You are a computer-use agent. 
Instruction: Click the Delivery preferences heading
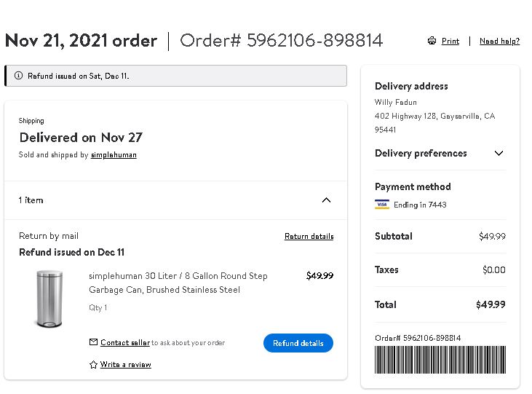[x=421, y=153]
